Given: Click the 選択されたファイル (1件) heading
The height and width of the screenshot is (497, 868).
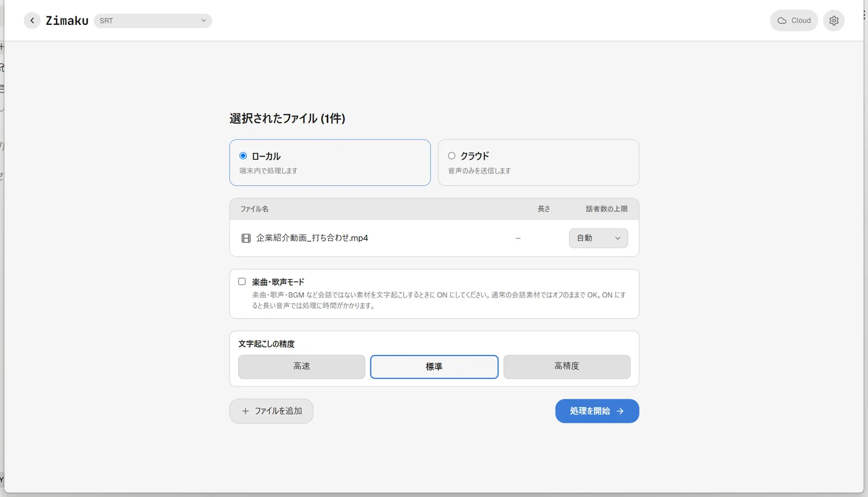Looking at the screenshot, I should pyautogui.click(x=288, y=119).
